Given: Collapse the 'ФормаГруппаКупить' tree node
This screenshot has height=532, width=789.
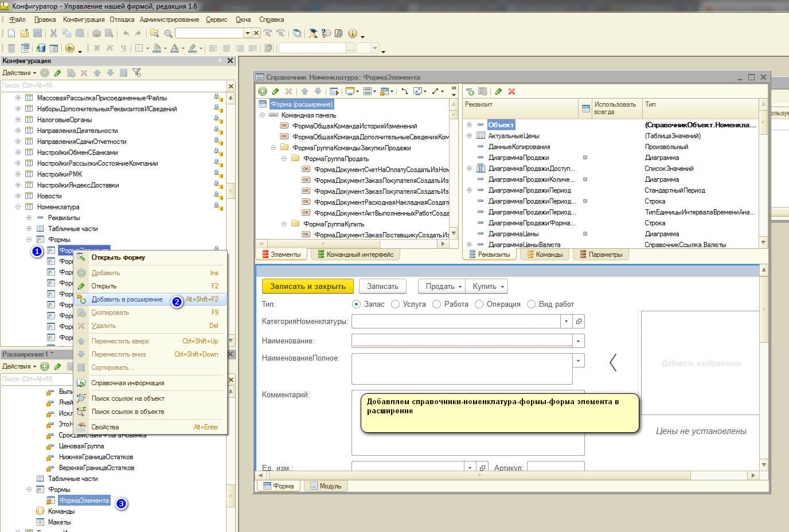Looking at the screenshot, I should coord(284,224).
